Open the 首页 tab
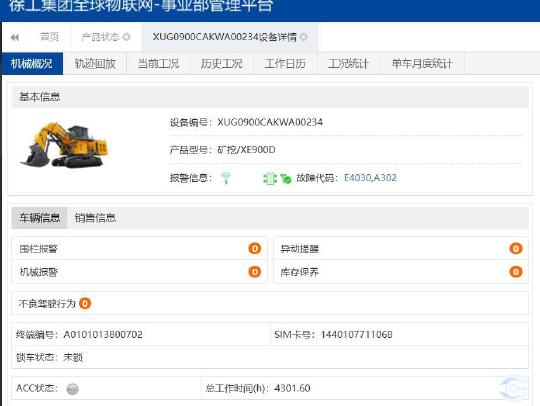 [50, 37]
